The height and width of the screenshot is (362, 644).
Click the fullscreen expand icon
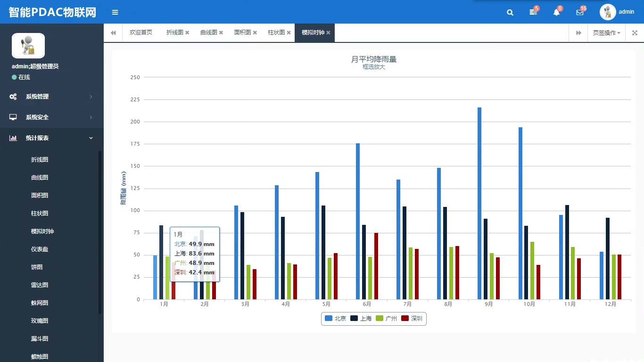[635, 33]
